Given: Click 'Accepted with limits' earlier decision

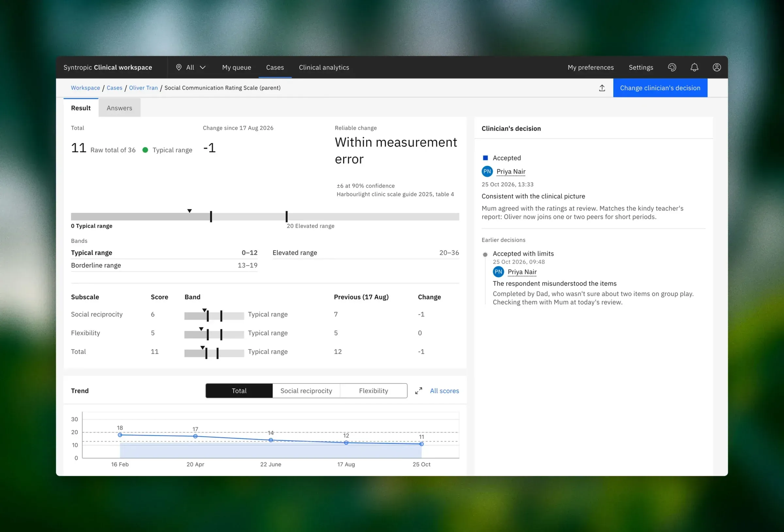Looking at the screenshot, I should 523,254.
